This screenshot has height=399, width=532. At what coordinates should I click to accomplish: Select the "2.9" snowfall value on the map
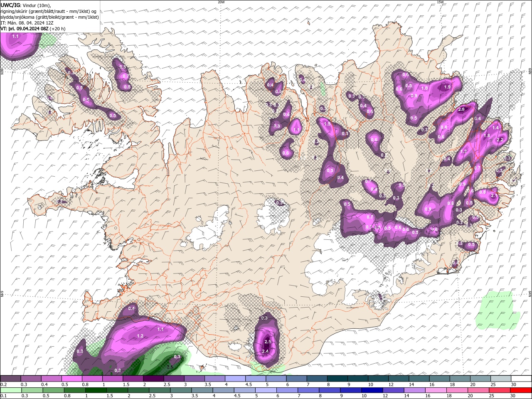point(461,110)
